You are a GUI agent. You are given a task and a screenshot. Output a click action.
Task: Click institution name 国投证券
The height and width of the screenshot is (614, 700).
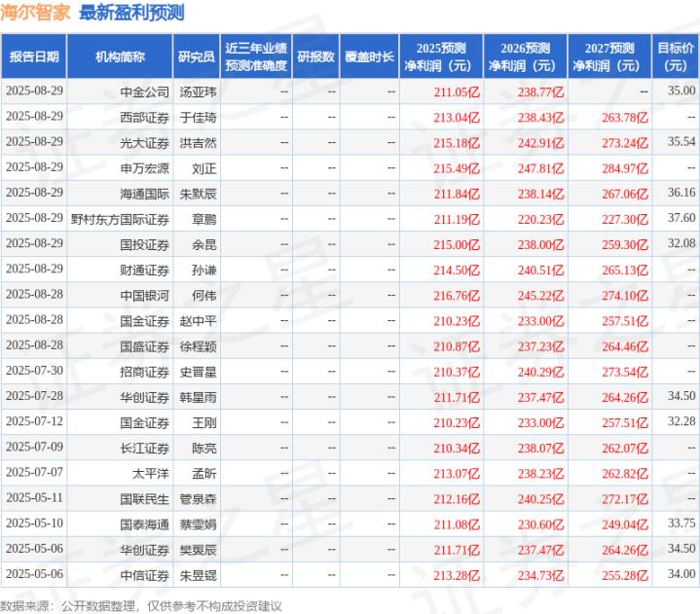(145, 244)
